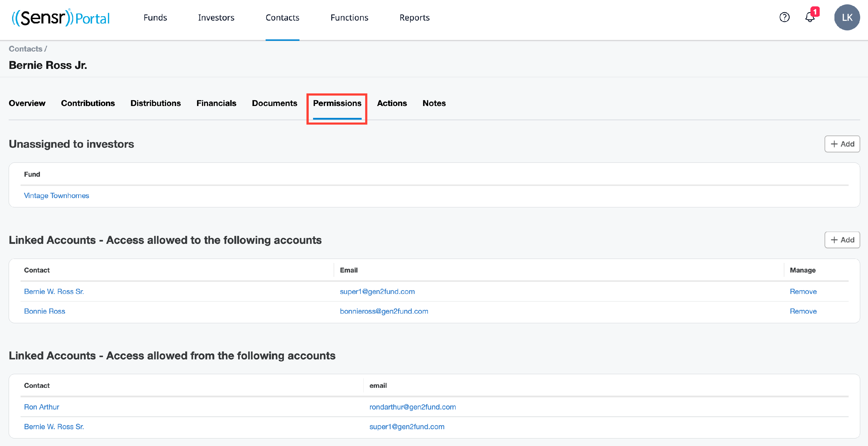Viewport: 868px width, 446px height.
Task: Remove the Bernie W. Ross Sr. linked account
Action: (x=803, y=291)
